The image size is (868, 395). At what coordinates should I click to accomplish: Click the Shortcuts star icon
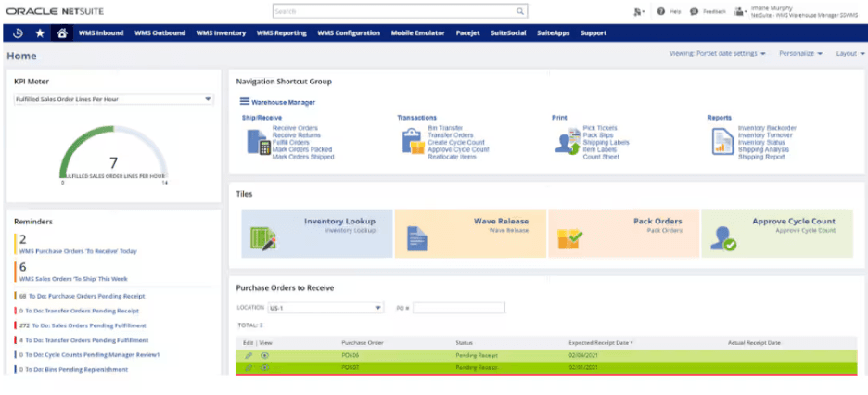click(40, 32)
